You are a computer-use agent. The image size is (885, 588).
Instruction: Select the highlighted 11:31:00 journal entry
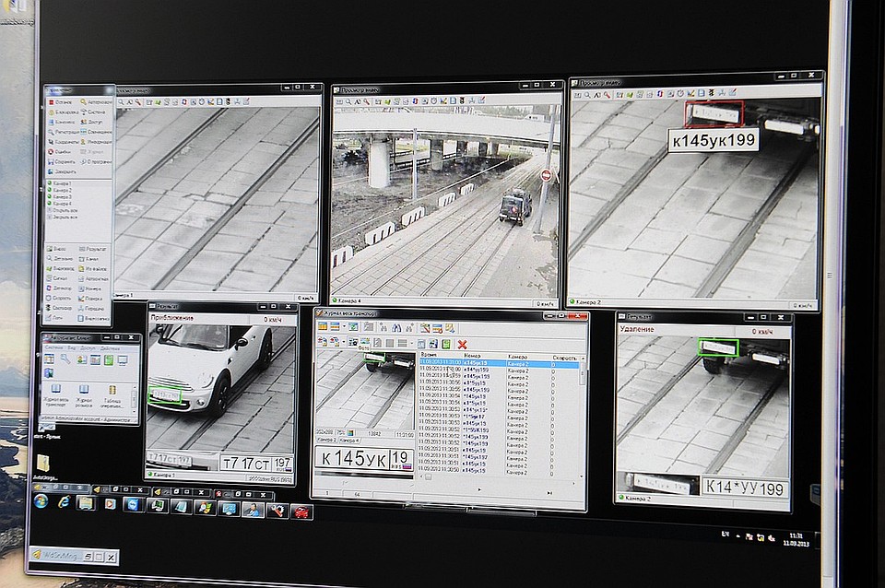(499, 363)
